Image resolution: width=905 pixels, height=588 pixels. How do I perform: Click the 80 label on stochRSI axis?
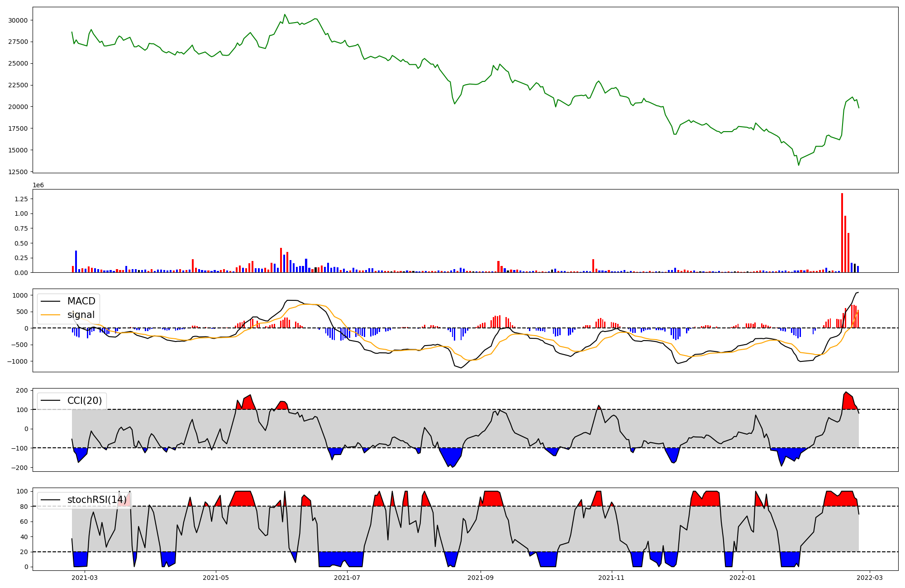[x=24, y=507]
